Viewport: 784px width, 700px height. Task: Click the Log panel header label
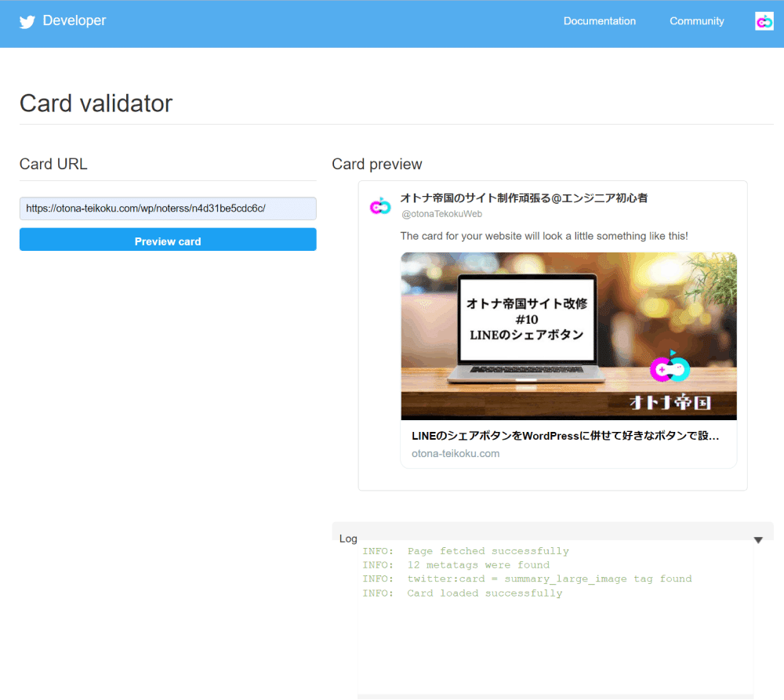348,539
